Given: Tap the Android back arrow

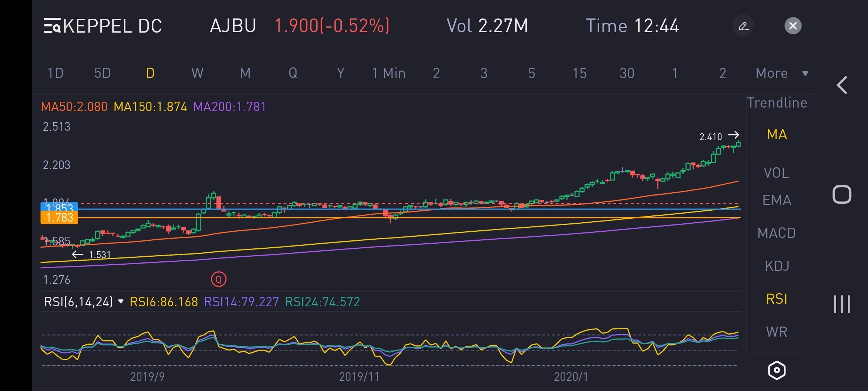Looking at the screenshot, I should point(842,85).
